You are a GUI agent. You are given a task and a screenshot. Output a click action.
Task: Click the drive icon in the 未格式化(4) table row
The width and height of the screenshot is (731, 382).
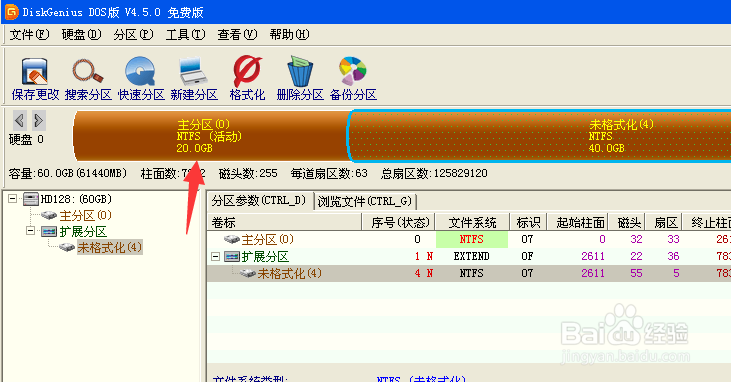(x=248, y=273)
